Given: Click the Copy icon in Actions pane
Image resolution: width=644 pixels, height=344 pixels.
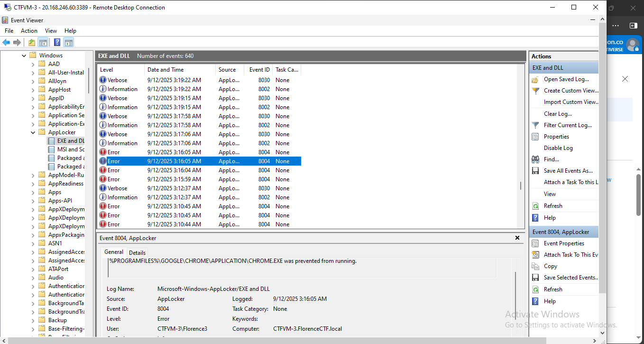Looking at the screenshot, I should coord(535,266).
